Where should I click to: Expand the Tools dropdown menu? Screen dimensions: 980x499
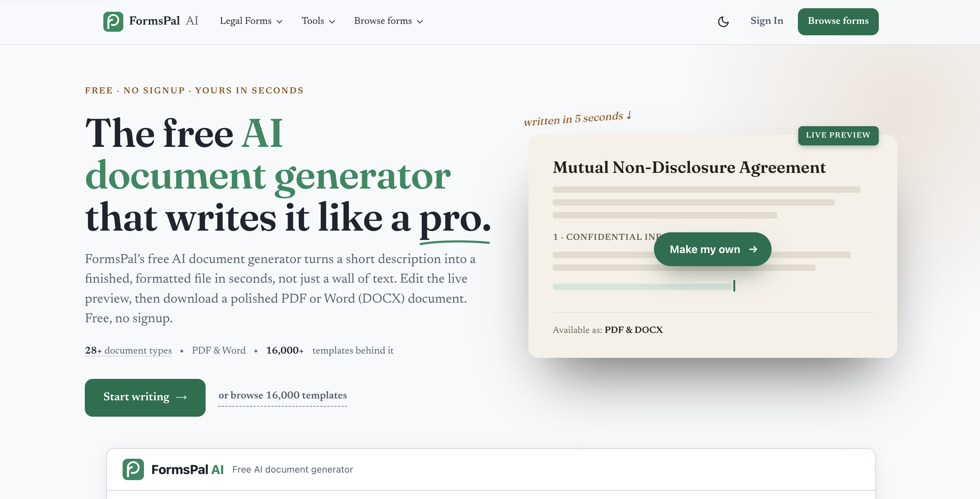[318, 21]
